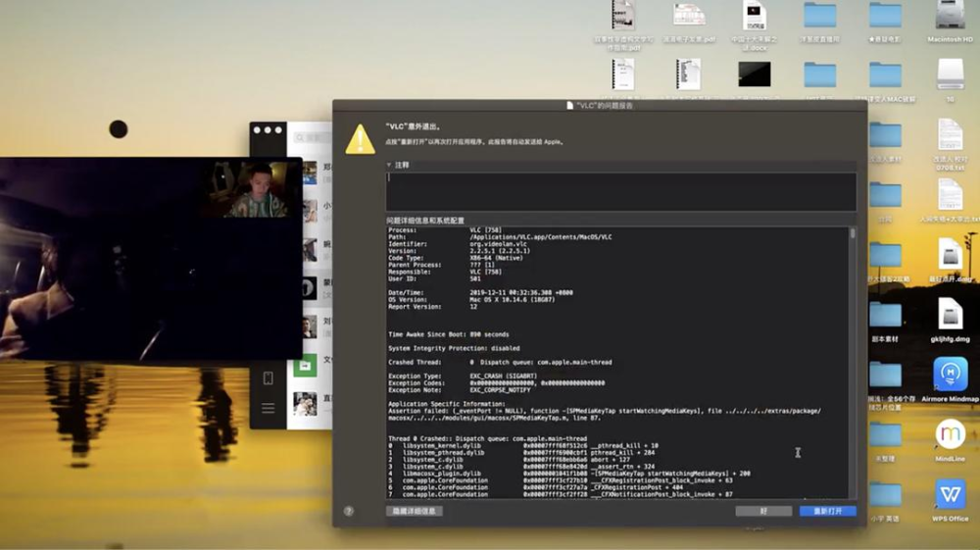Open the hamburger menu in chat window sidebar
Image resolution: width=980 pixels, height=550 pixels.
coord(269,408)
